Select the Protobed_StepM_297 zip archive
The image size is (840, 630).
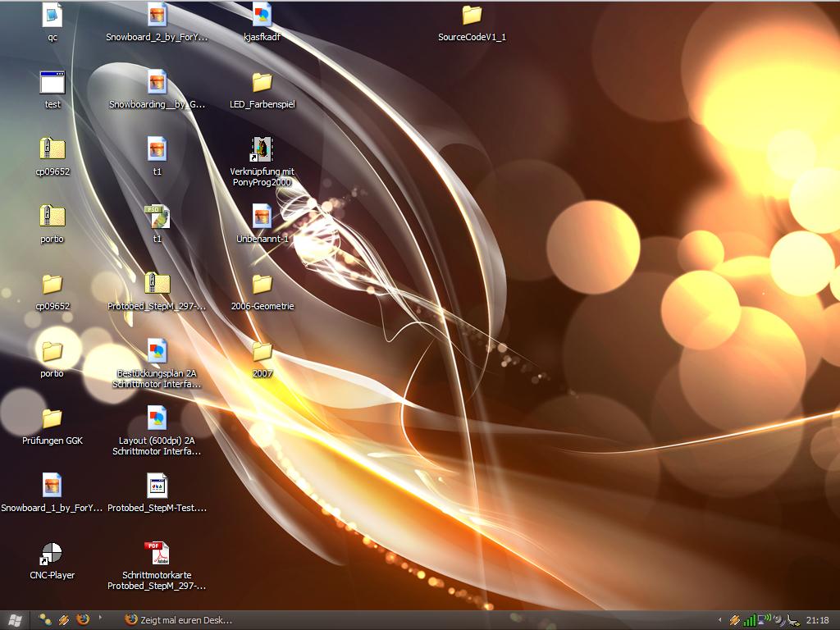[x=157, y=285]
